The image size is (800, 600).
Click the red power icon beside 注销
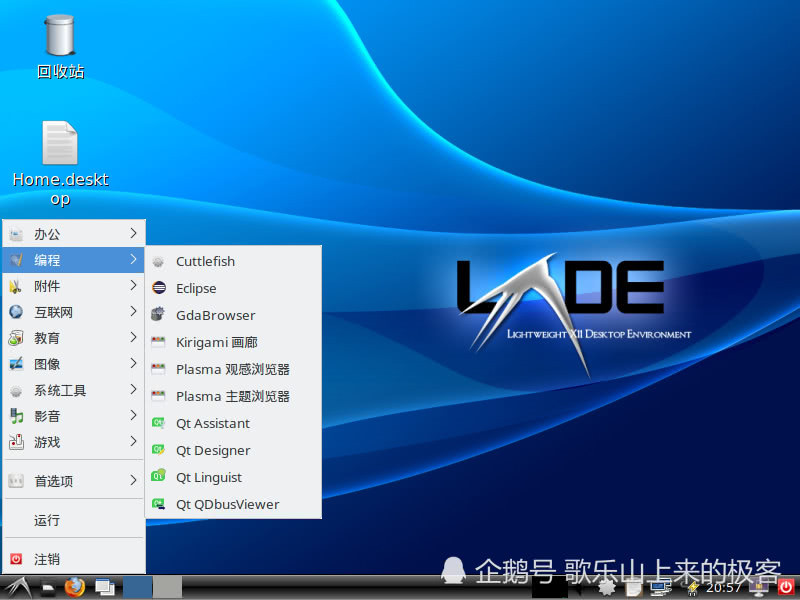click(x=16, y=559)
